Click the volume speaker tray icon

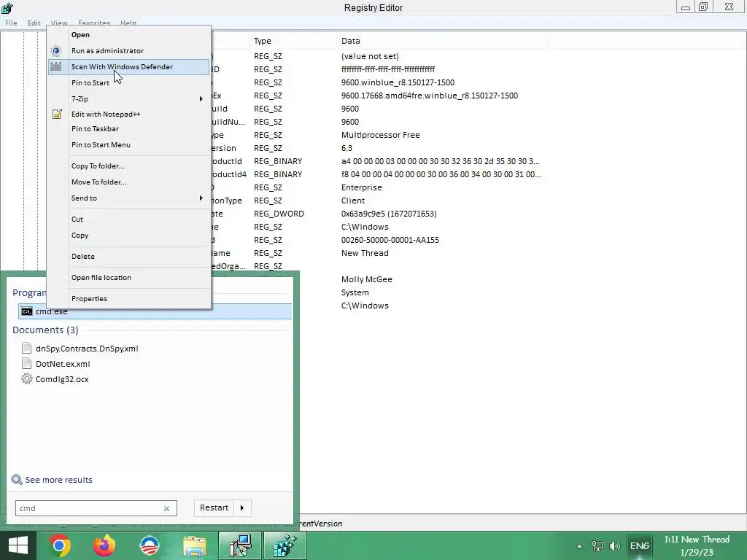tap(614, 546)
